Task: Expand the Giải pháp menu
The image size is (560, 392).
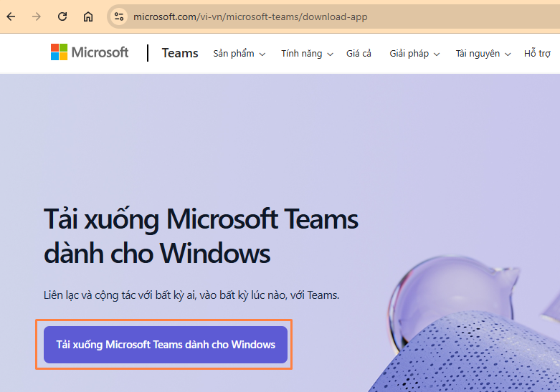Action: [414, 54]
